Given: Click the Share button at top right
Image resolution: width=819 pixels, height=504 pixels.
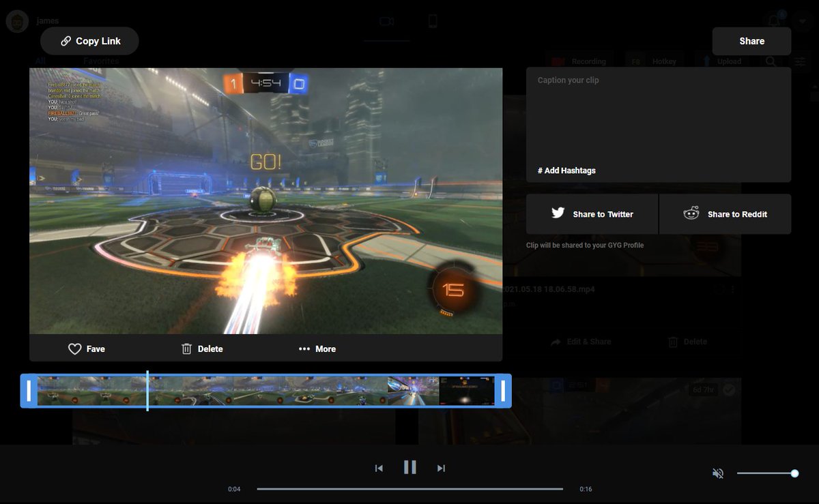Looking at the screenshot, I should [751, 41].
